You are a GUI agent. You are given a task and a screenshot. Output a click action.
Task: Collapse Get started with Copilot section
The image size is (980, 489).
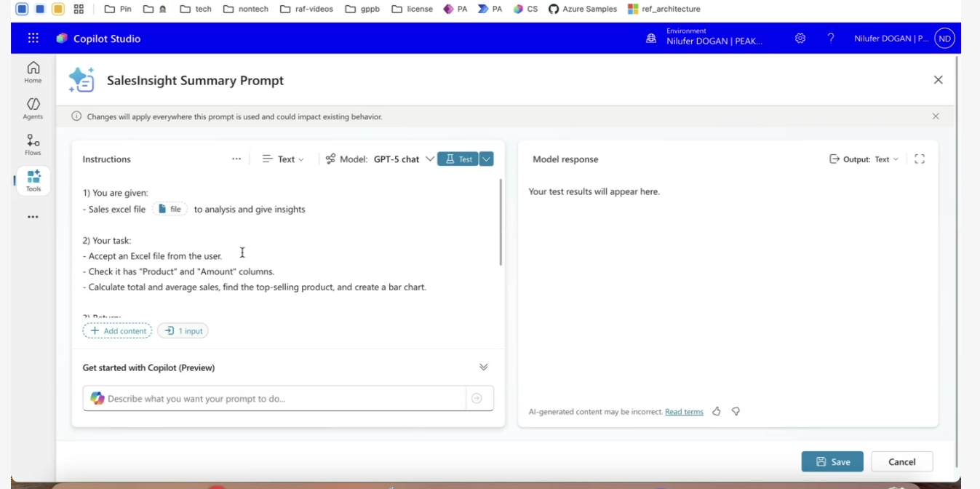(x=484, y=367)
